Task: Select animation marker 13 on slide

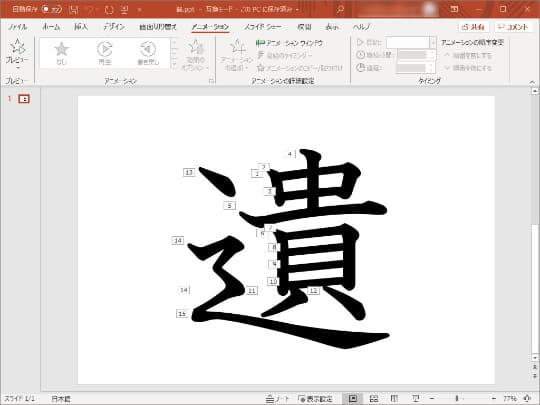Action: 189,172
